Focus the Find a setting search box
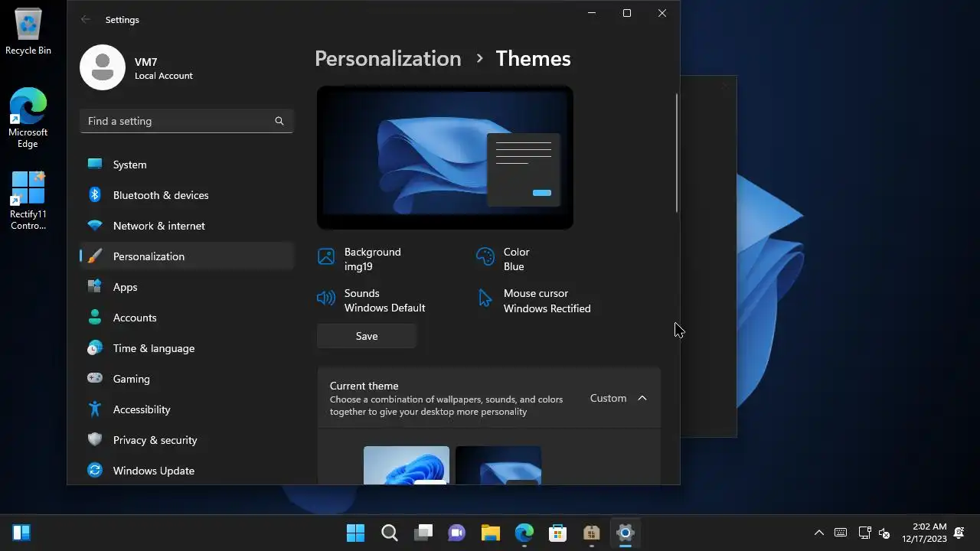Viewport: 980px width, 551px height. click(x=187, y=121)
